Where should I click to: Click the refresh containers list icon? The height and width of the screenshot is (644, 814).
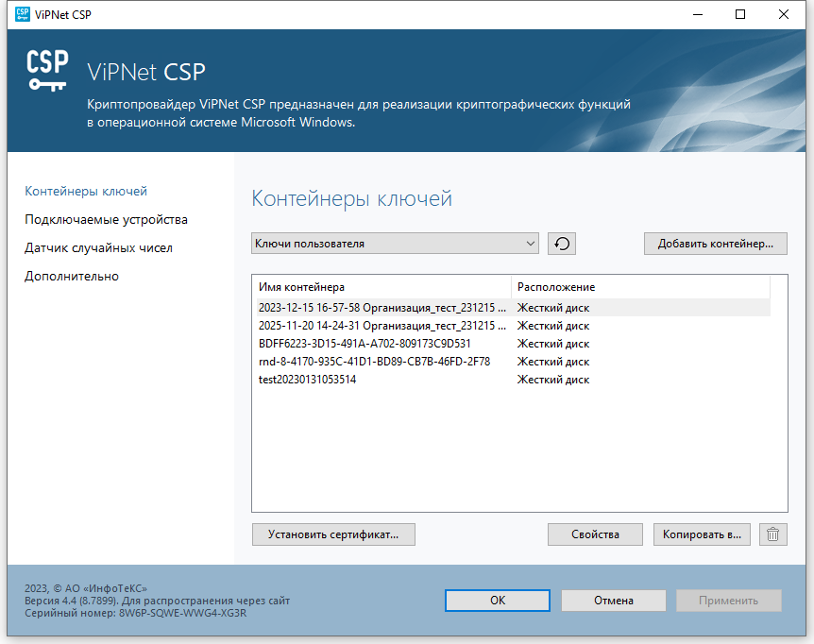point(562,244)
